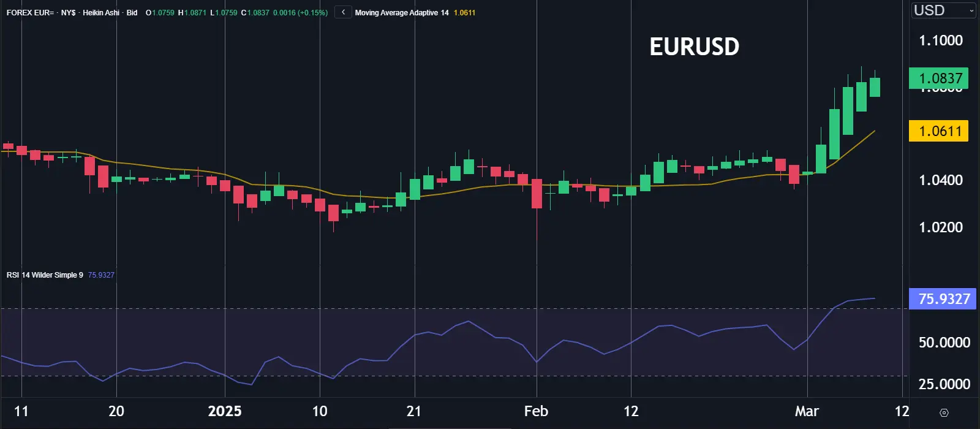Select the Moving Average Adaptive 14 indicator label
This screenshot has width=980, height=429.
click(402, 12)
